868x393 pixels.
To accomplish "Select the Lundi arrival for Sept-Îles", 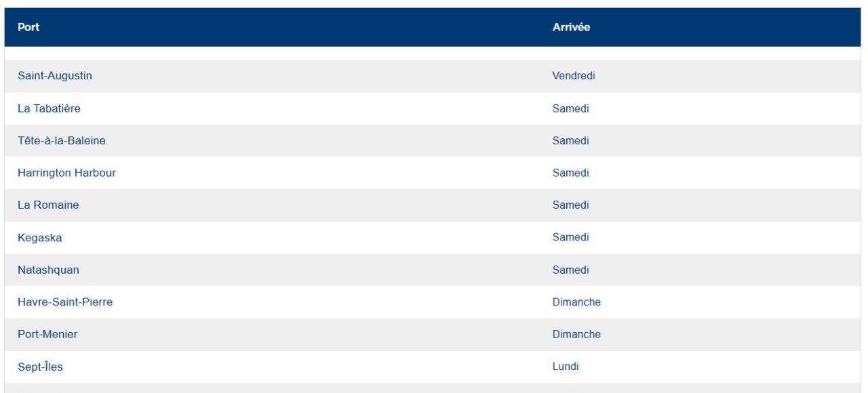I will [x=566, y=367].
